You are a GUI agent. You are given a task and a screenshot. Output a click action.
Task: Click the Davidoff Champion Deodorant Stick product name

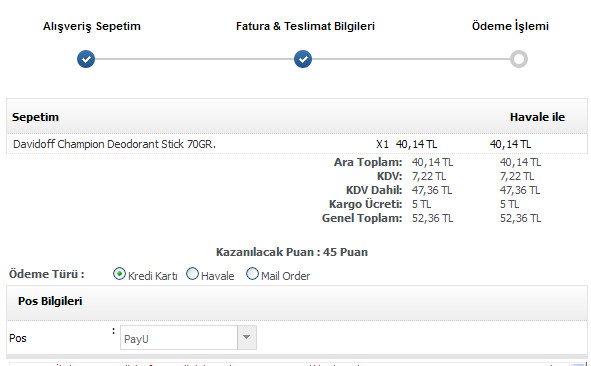tap(114, 144)
